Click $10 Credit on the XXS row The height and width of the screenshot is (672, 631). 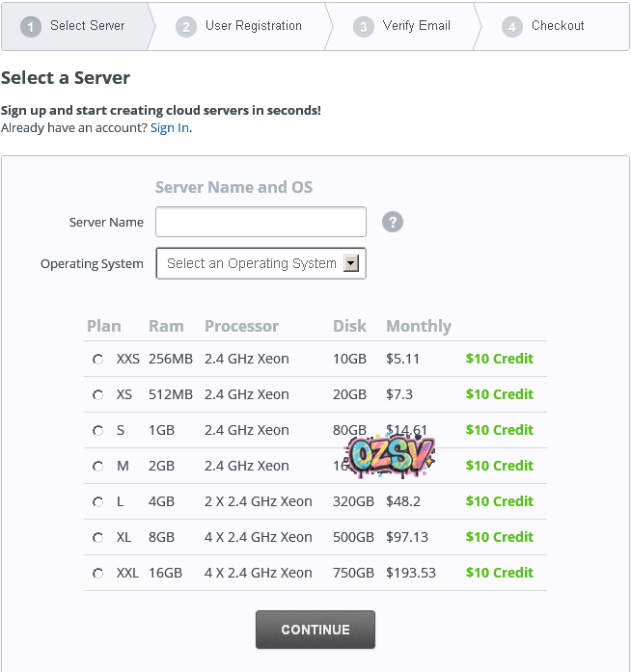(x=499, y=359)
